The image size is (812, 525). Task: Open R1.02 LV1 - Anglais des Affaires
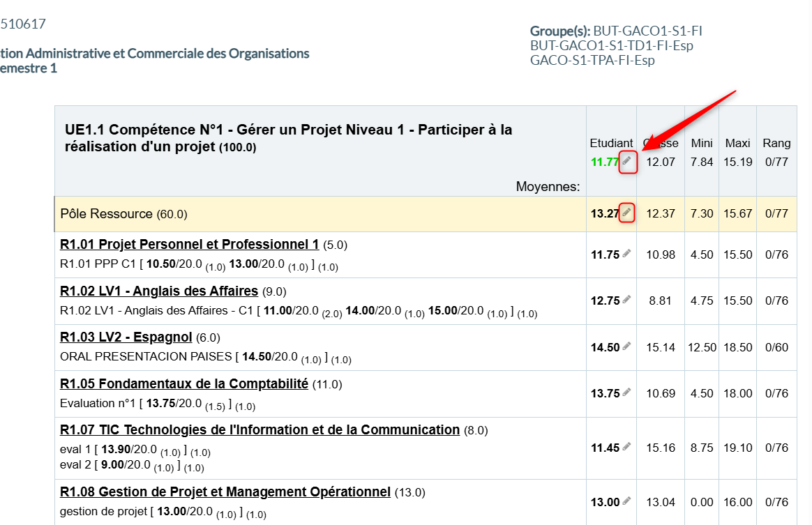[159, 291]
